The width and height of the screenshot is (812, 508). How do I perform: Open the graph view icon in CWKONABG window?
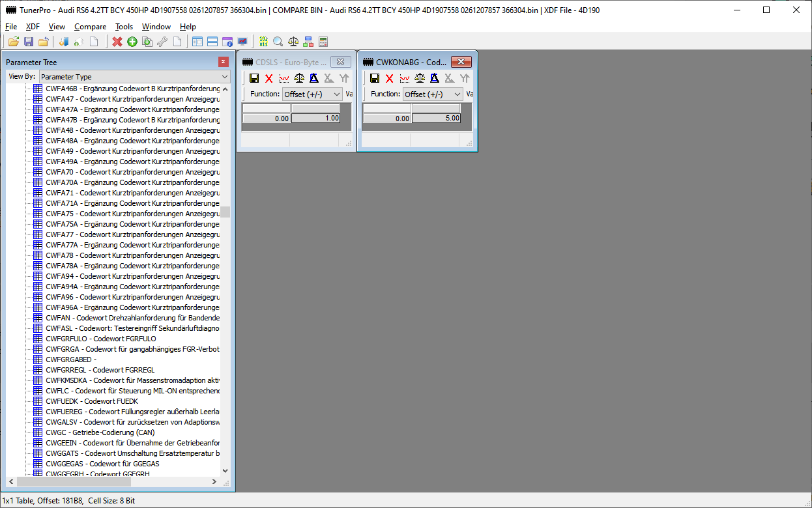[405, 78]
